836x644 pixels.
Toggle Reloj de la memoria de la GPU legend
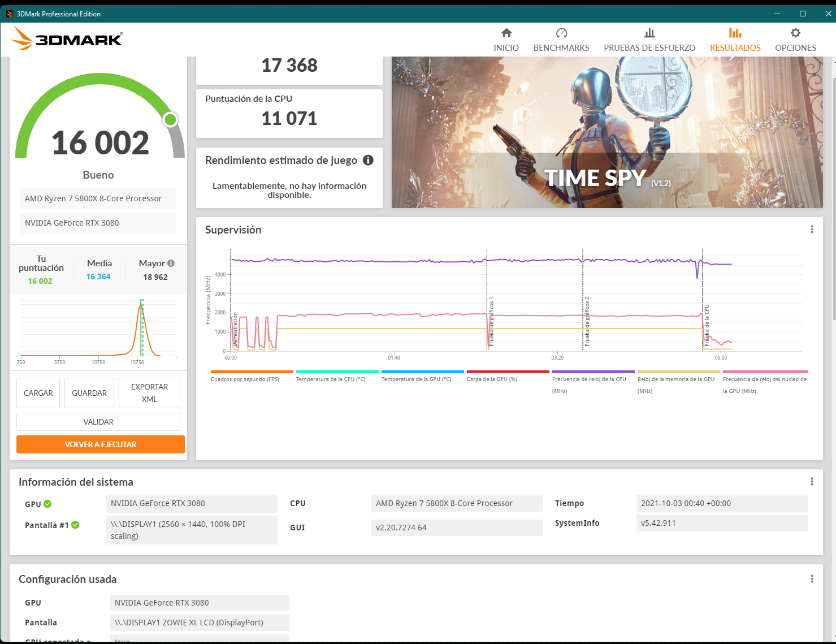(678, 383)
